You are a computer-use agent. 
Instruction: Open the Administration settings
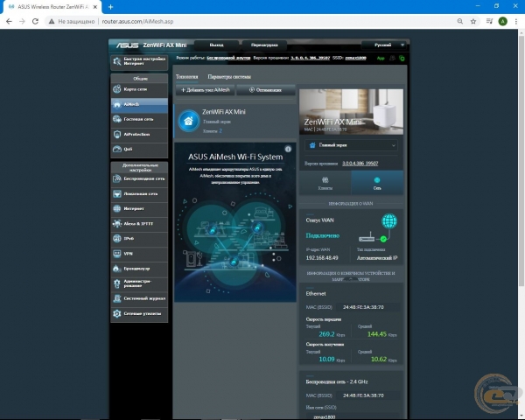tap(139, 283)
